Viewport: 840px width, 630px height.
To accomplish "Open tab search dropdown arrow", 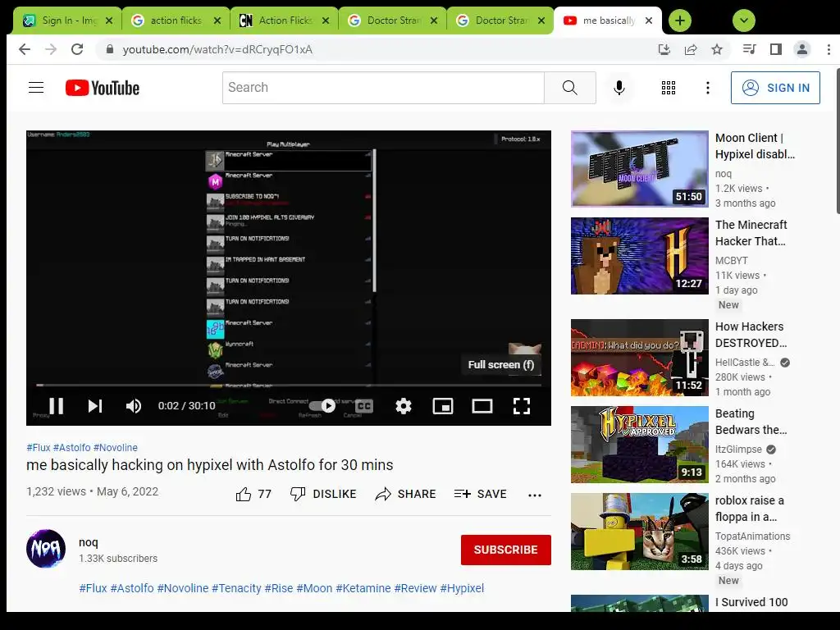I will (743, 21).
